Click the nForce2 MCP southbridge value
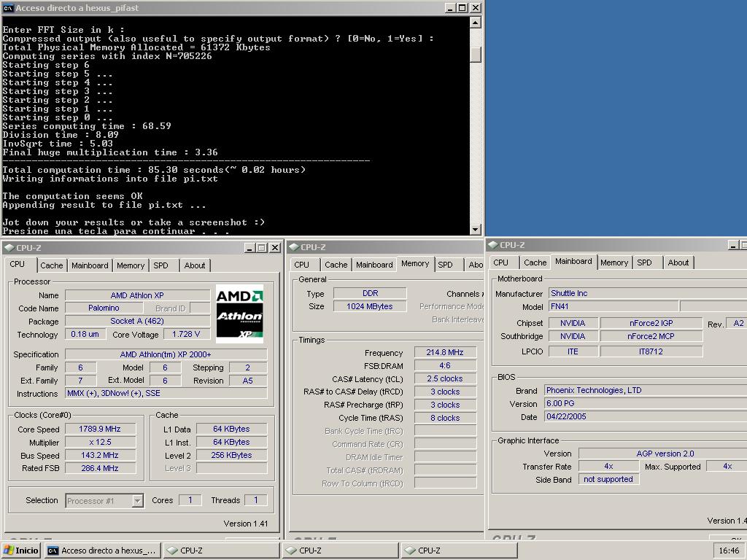 [651, 336]
